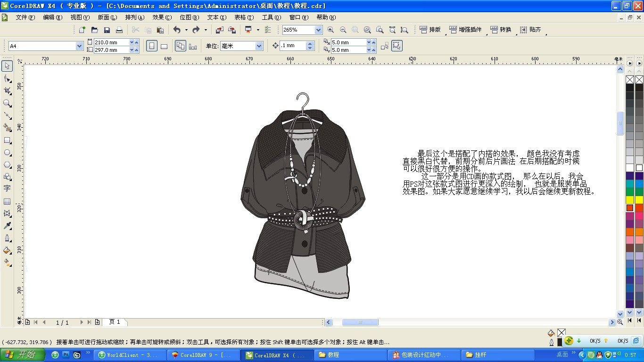Click the horizontal scrollbar thumb
644x362 pixels.
coord(360,322)
